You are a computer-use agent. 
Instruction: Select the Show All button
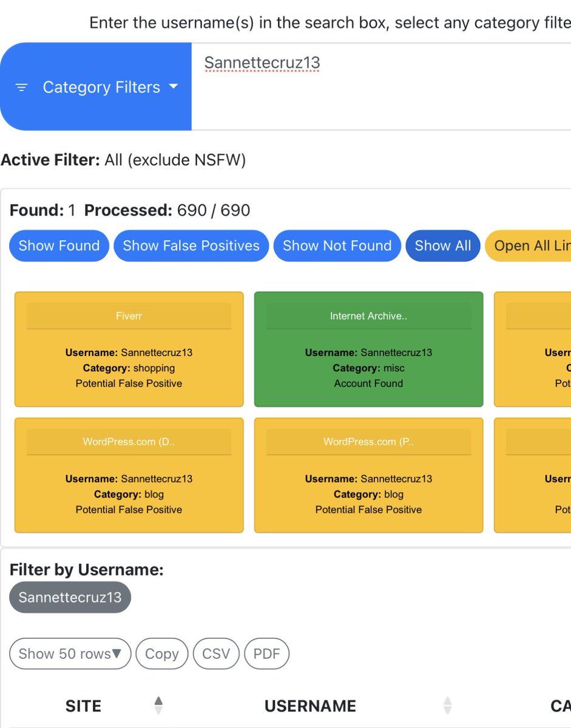442,246
